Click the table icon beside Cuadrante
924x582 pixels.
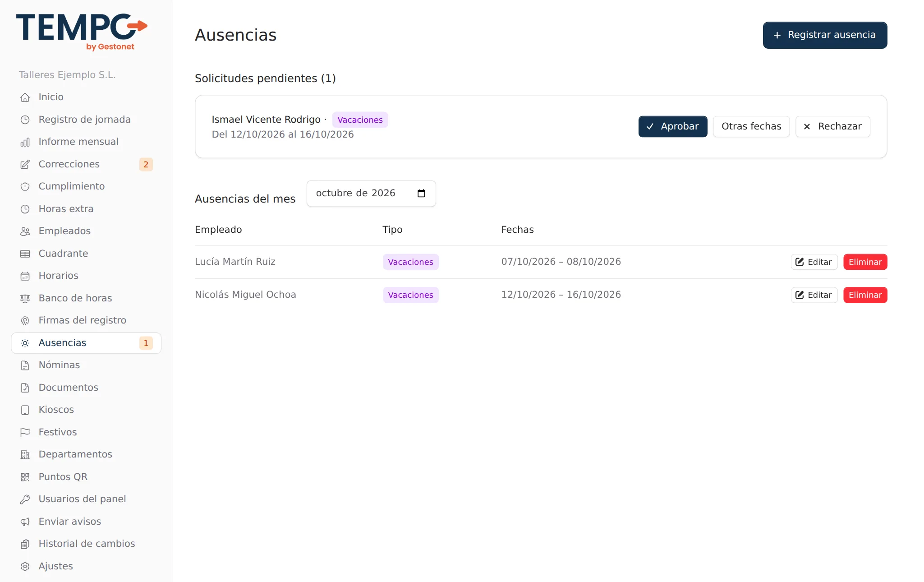[x=25, y=254]
